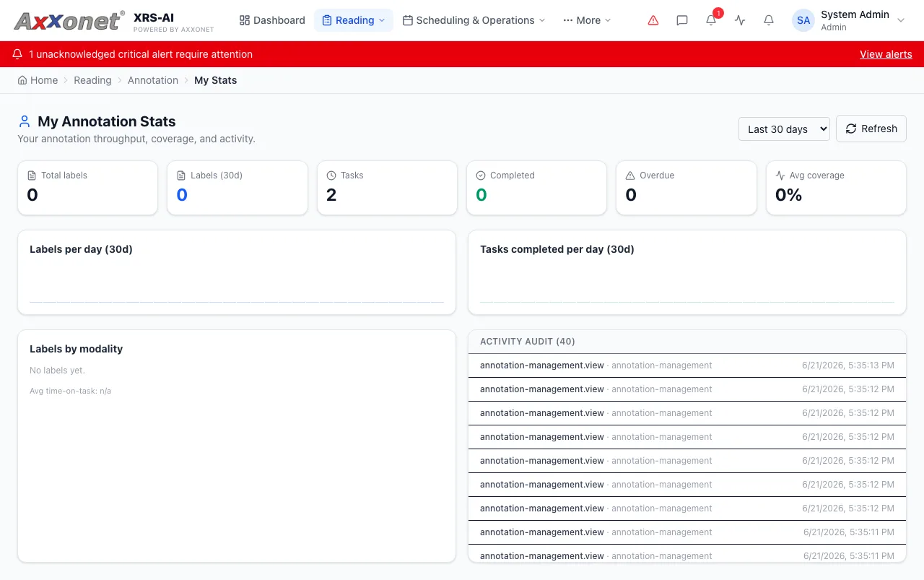
Task: Click the Dashboard grid icon
Action: click(245, 20)
